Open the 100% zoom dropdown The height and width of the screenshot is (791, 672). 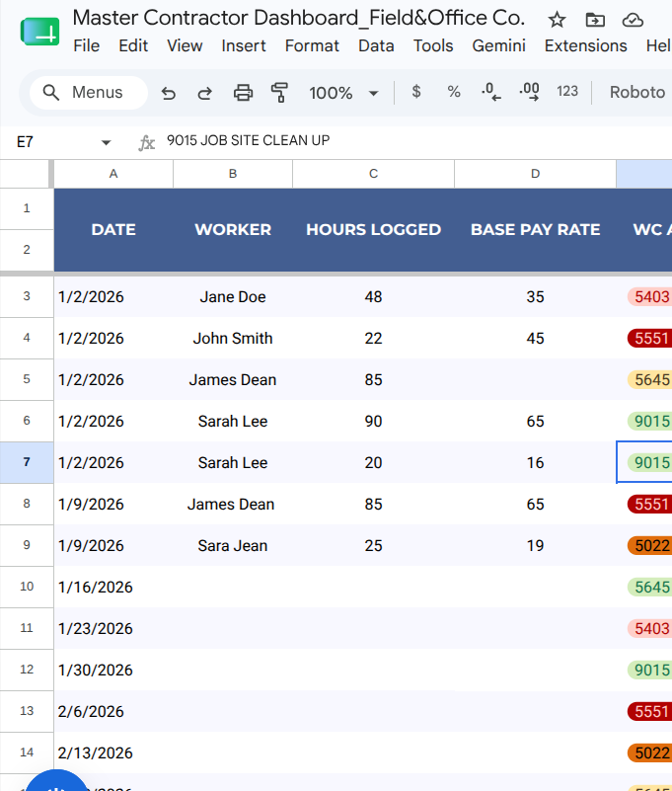[343, 93]
